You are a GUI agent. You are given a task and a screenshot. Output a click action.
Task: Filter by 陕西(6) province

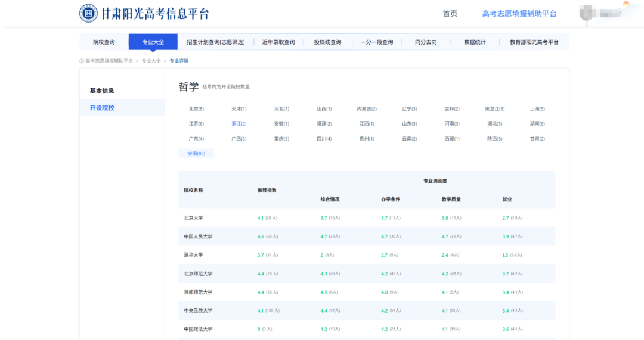point(494,139)
